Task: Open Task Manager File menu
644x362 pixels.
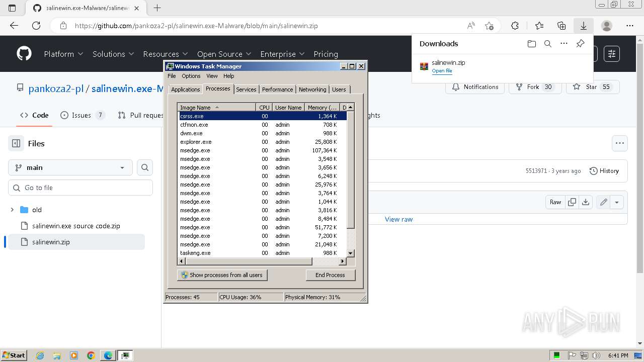Action: click(x=172, y=76)
